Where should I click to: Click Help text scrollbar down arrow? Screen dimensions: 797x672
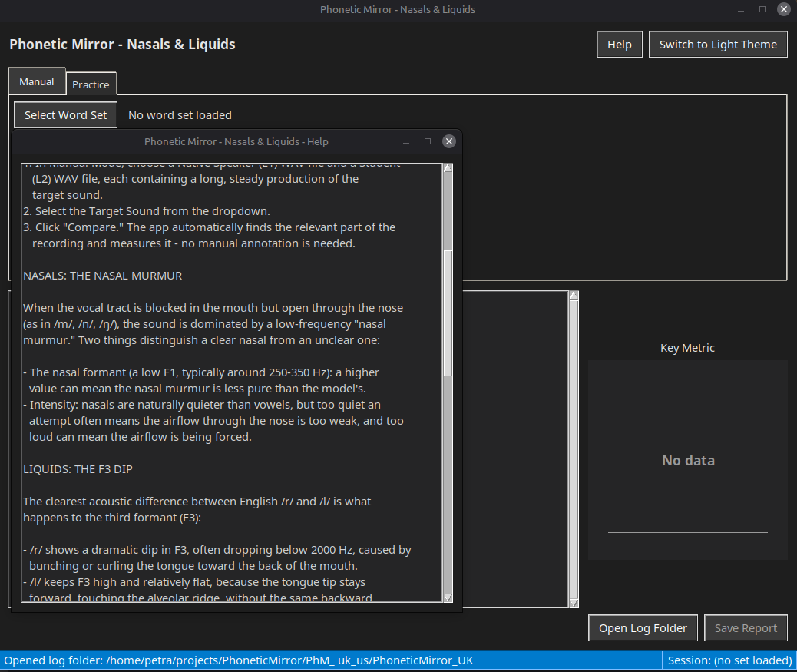(448, 598)
